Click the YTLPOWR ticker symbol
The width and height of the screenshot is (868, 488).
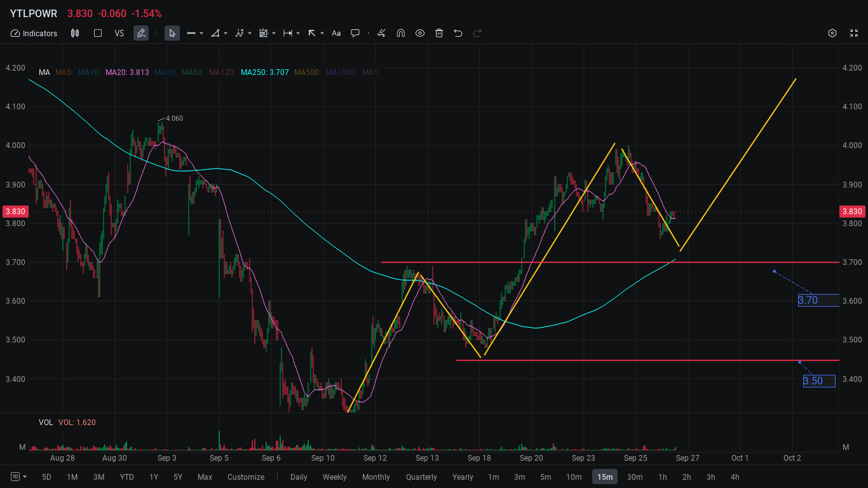(34, 13)
